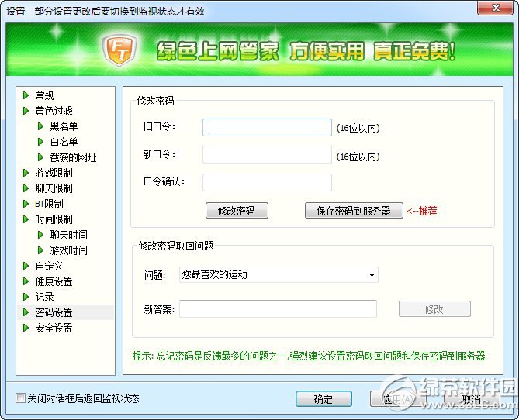Click the green arrow beside 黑名单
Viewport: 519px width, 420px height.
point(40,126)
